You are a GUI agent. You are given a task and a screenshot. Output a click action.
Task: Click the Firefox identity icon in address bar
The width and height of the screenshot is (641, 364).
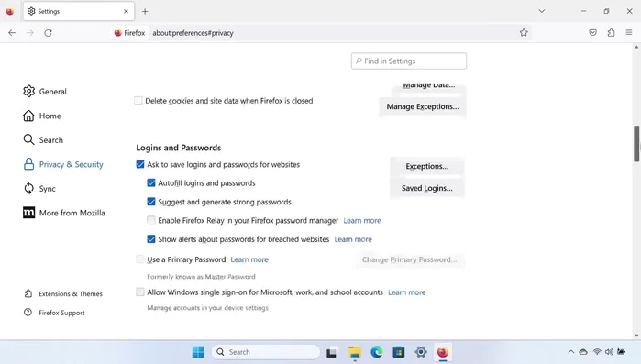[x=129, y=33]
